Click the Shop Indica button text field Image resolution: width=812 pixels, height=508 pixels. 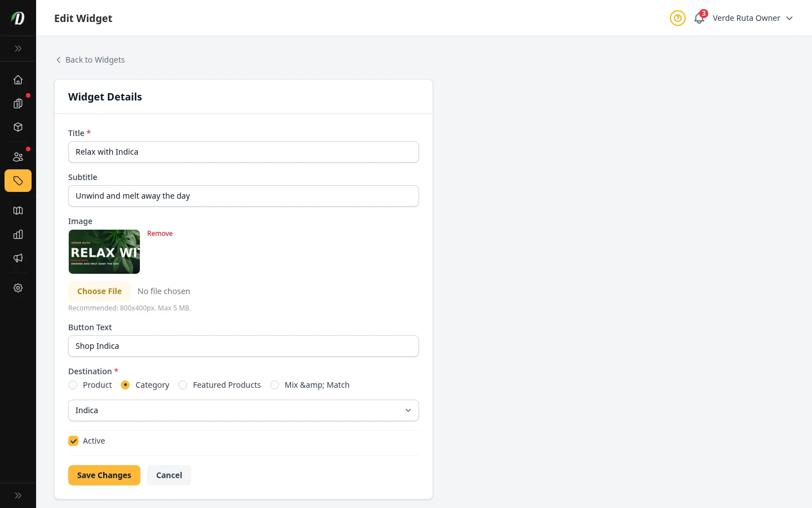tap(244, 346)
